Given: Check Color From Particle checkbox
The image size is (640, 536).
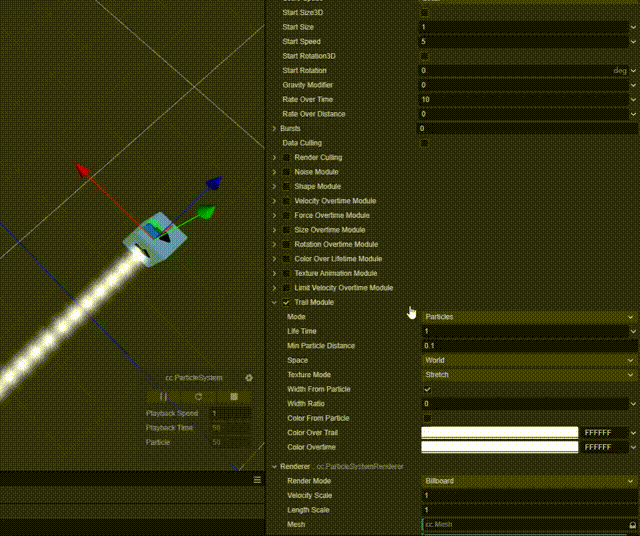Looking at the screenshot, I should [427, 418].
